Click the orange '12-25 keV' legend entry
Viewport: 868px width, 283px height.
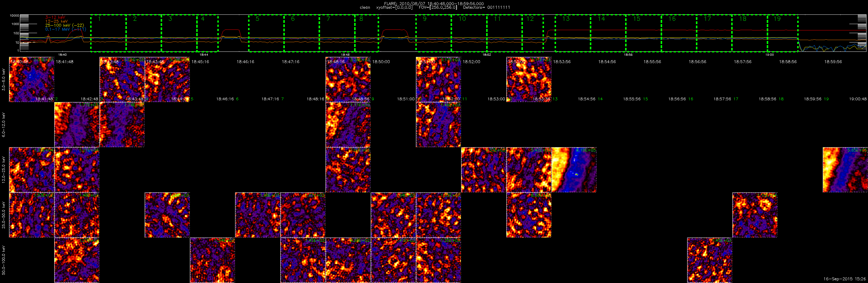[x=56, y=21]
